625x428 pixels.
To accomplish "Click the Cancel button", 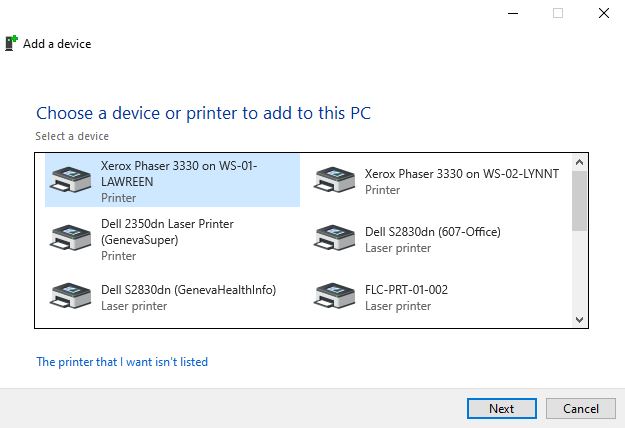I will [581, 408].
